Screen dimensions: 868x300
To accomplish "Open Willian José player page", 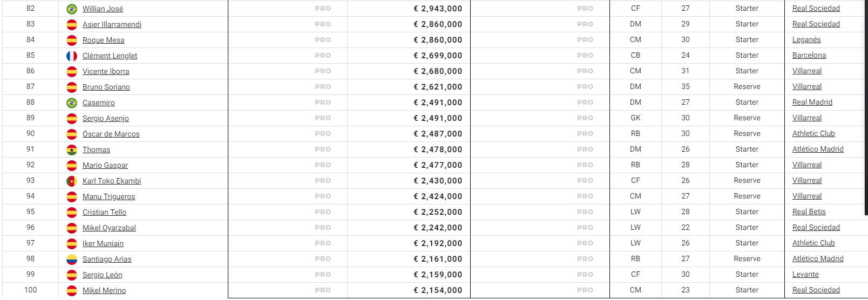I will click(103, 9).
